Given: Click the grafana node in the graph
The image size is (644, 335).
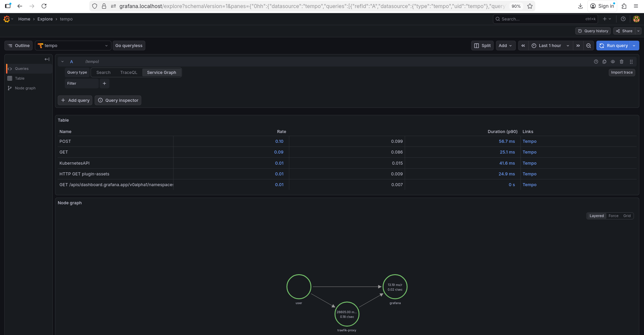Looking at the screenshot, I should coord(395,287).
